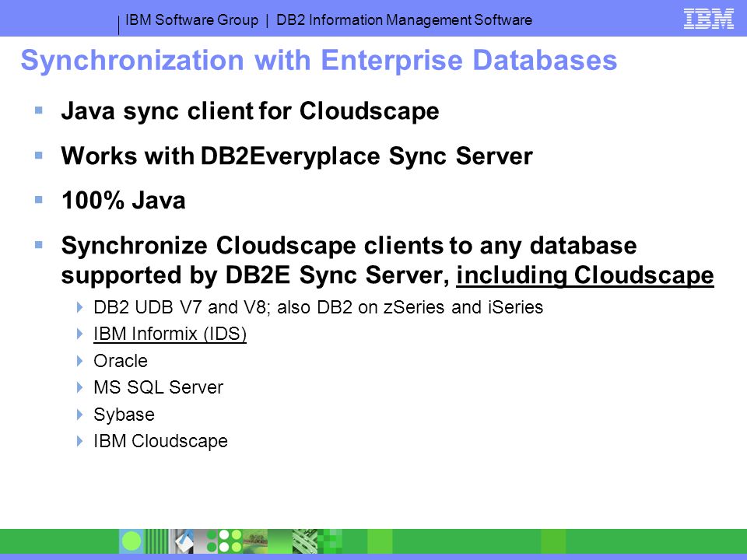Click the arrow marker beside 'IBM Cloudscape'
The image size is (747, 560).
(79, 441)
